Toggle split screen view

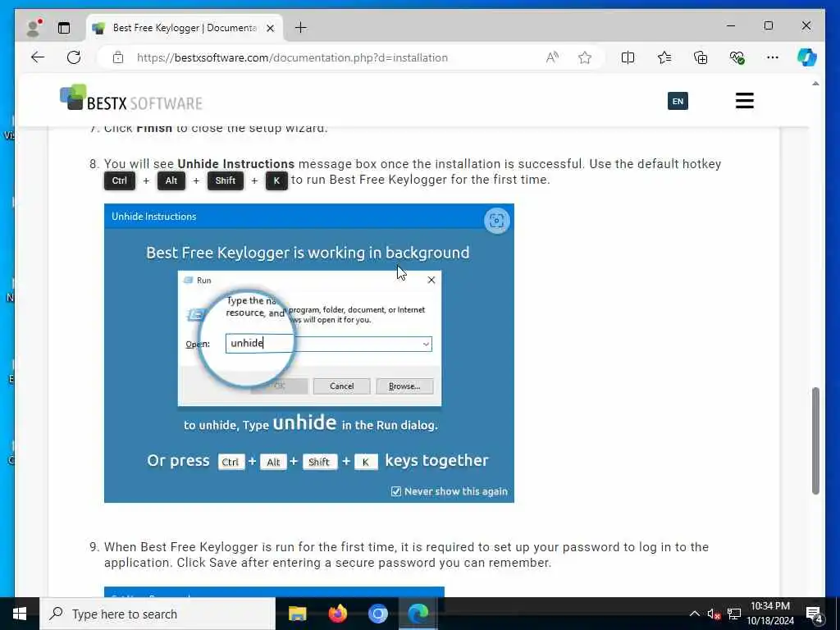tap(628, 57)
